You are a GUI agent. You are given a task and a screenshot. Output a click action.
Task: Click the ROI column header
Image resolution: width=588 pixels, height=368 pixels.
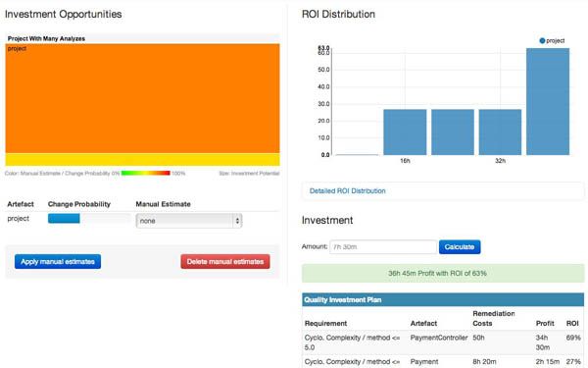[x=572, y=323]
